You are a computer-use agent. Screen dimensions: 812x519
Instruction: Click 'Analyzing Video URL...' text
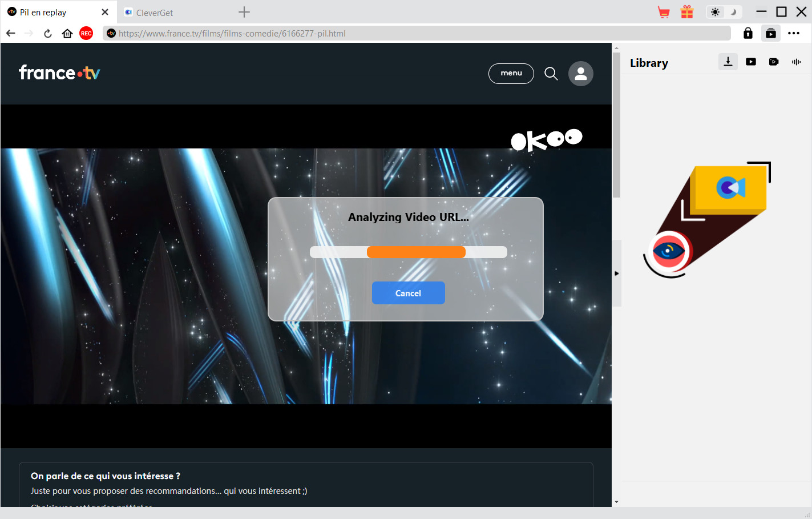(x=409, y=217)
